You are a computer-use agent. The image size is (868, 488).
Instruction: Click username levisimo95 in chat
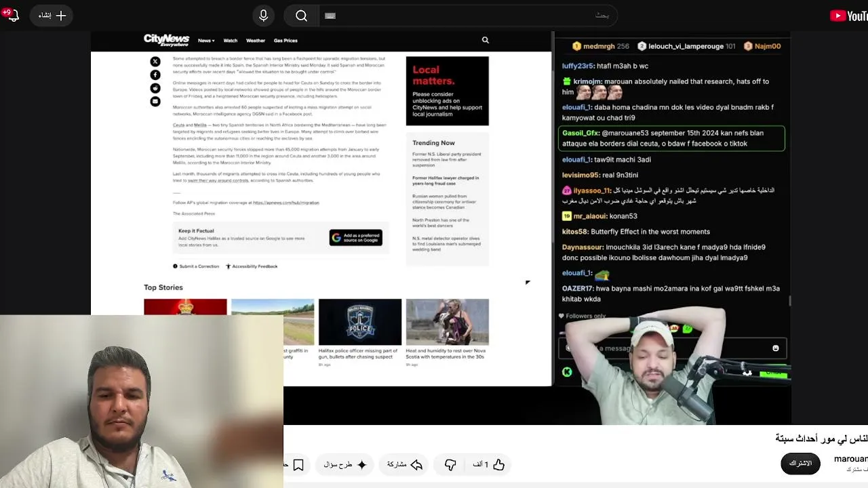click(580, 175)
